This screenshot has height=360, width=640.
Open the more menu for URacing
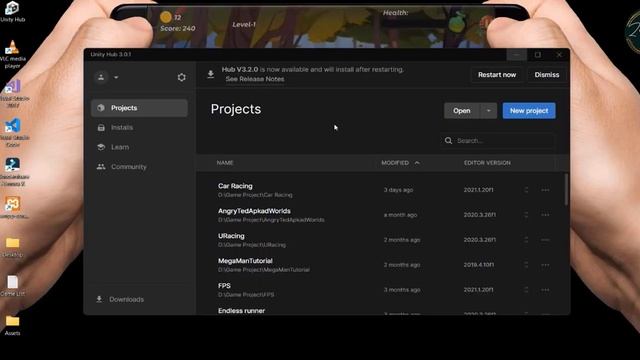coord(545,240)
